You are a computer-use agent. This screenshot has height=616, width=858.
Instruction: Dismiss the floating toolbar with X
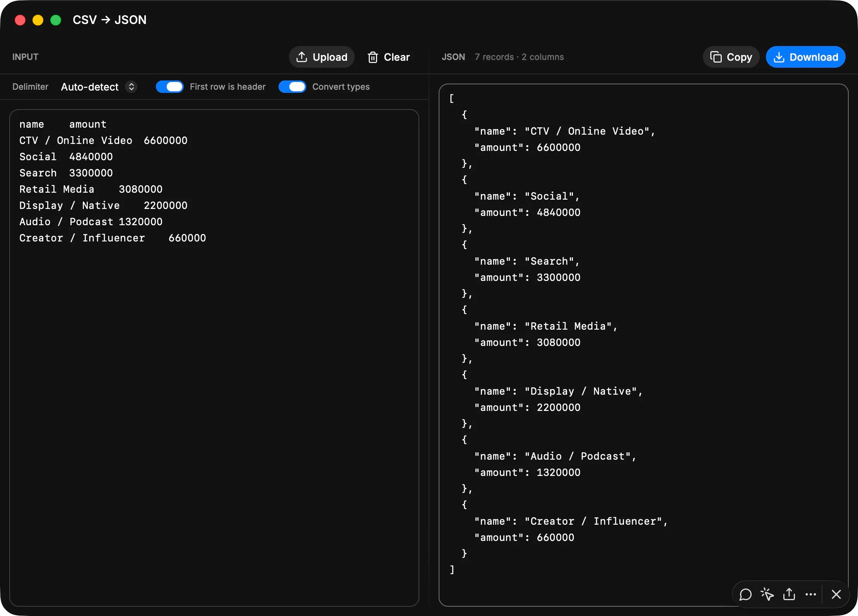point(836,594)
